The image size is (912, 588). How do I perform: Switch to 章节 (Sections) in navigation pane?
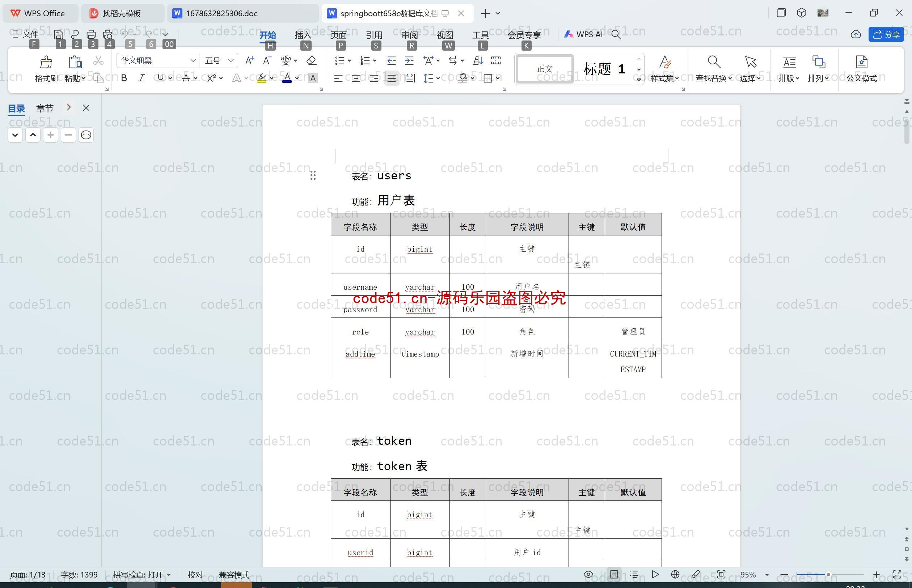coord(45,108)
